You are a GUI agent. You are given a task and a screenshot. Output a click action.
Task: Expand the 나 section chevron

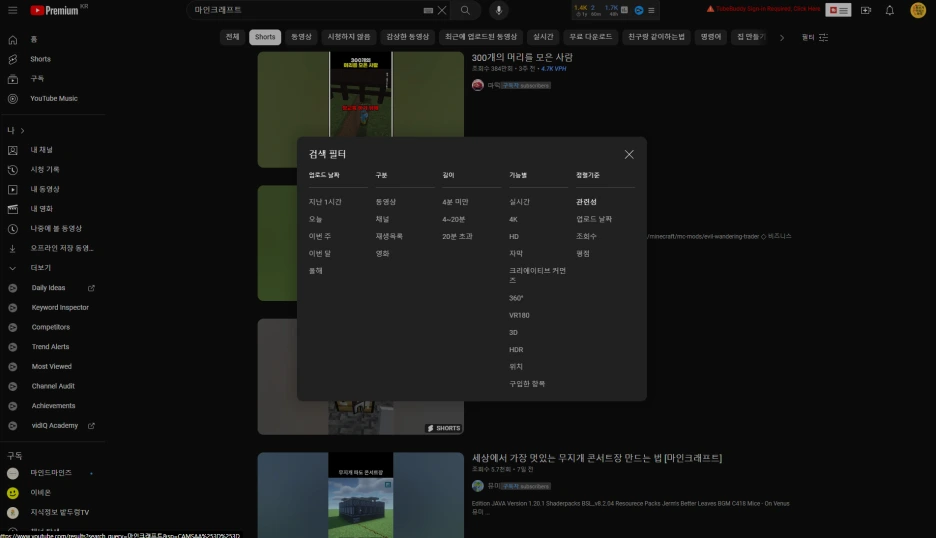22,130
